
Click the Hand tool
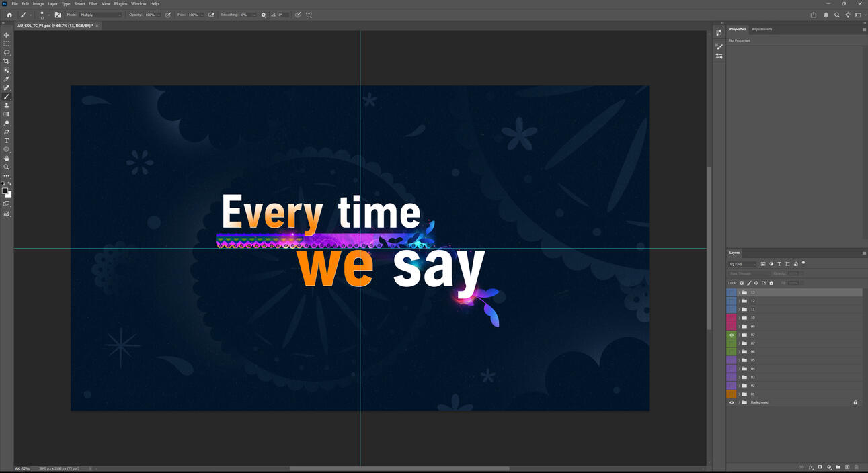coord(7,158)
